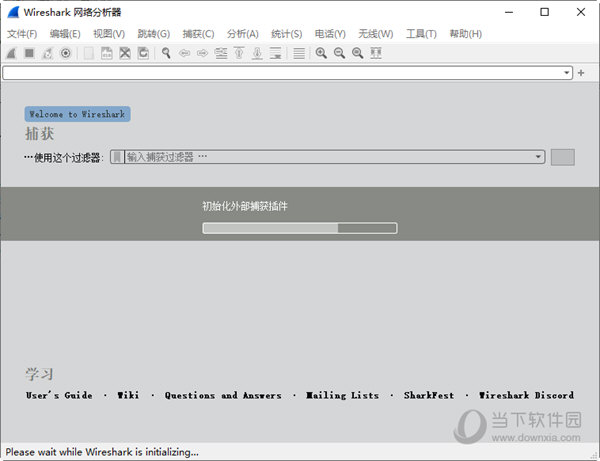This screenshot has height=461, width=600.
Task: Click the Wireshark shark fin title icon
Action: coord(13,12)
